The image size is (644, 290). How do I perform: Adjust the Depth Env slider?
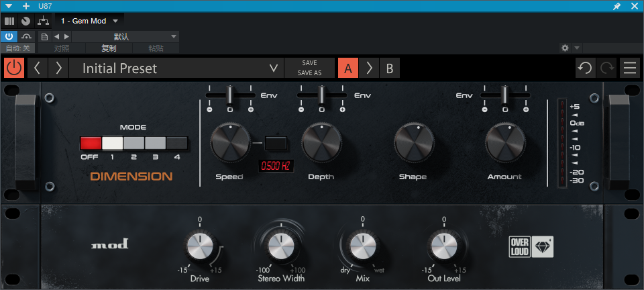click(x=321, y=95)
